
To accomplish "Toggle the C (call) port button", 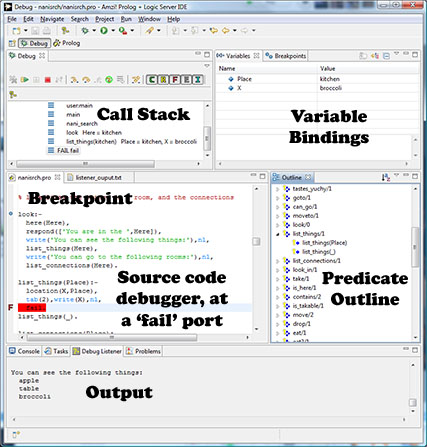I will (152, 80).
